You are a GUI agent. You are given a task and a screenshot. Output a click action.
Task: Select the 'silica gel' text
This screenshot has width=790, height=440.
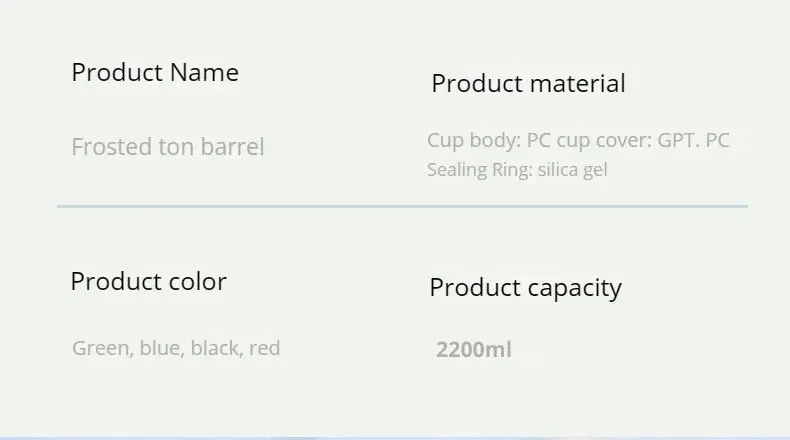point(572,170)
